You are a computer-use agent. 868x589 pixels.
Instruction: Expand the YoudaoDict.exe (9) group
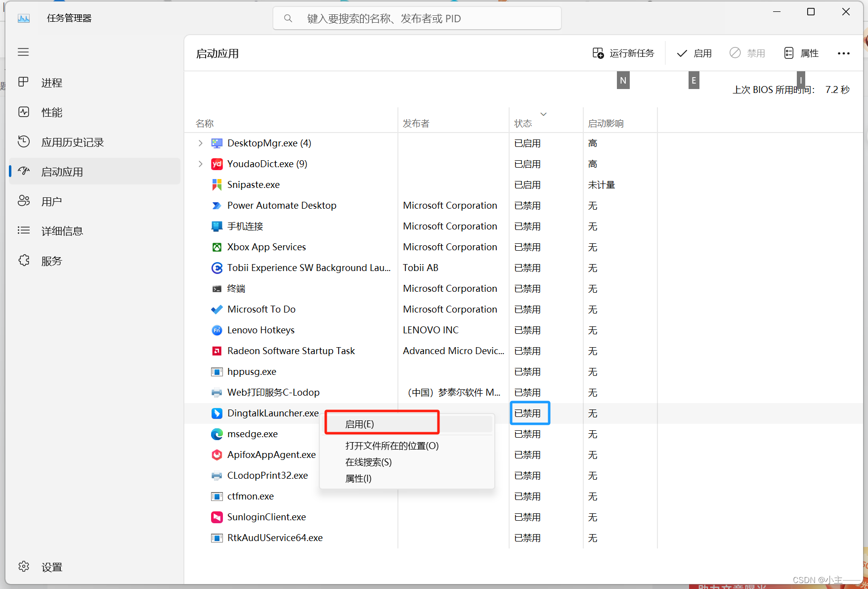(x=200, y=164)
